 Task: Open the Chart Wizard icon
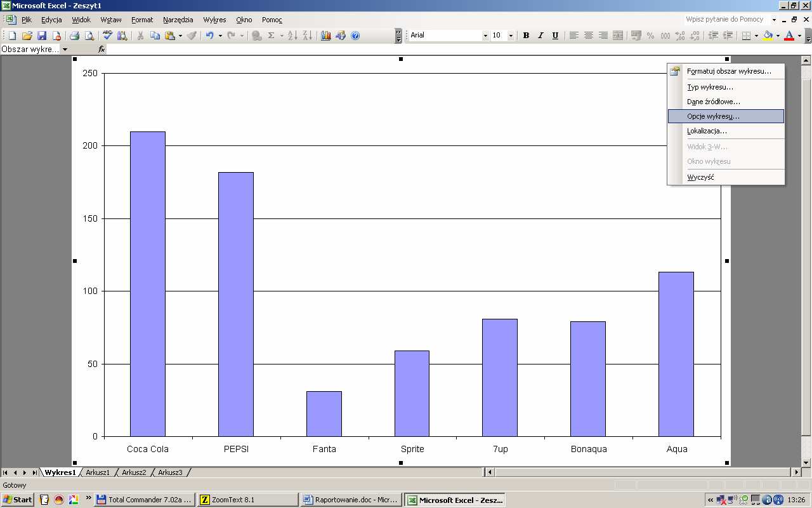(x=325, y=36)
